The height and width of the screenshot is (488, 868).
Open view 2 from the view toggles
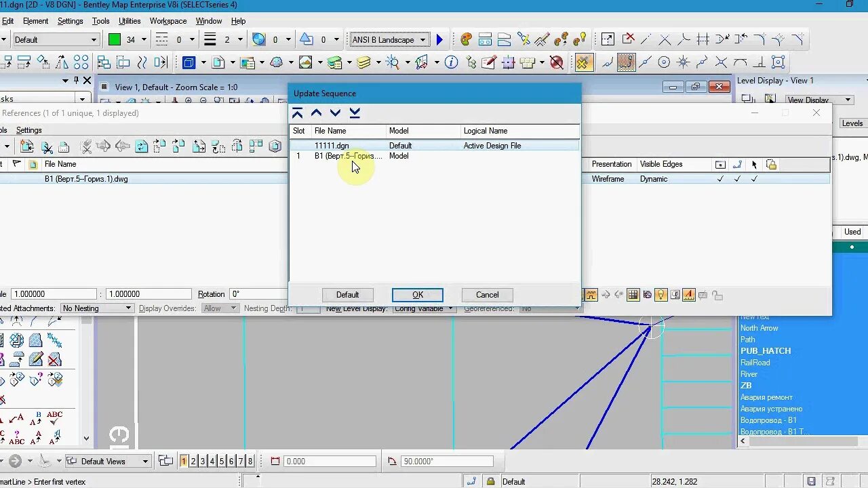193,461
